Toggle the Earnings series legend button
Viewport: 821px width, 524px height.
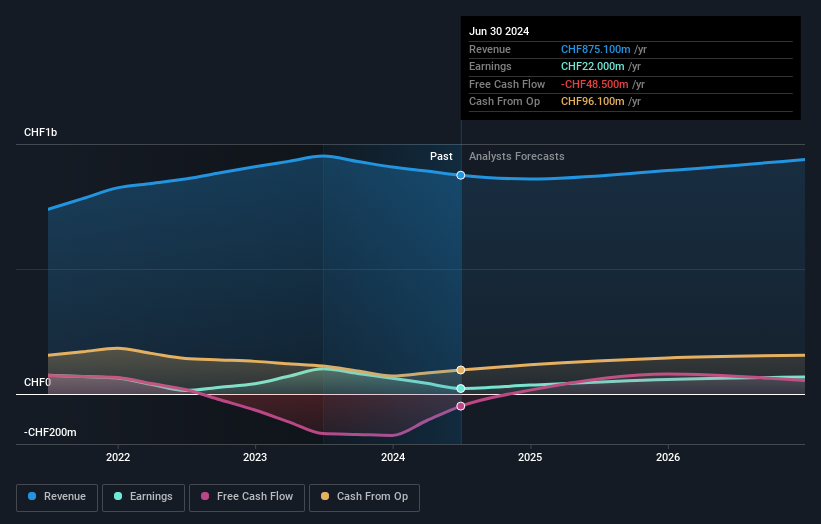[x=143, y=497]
